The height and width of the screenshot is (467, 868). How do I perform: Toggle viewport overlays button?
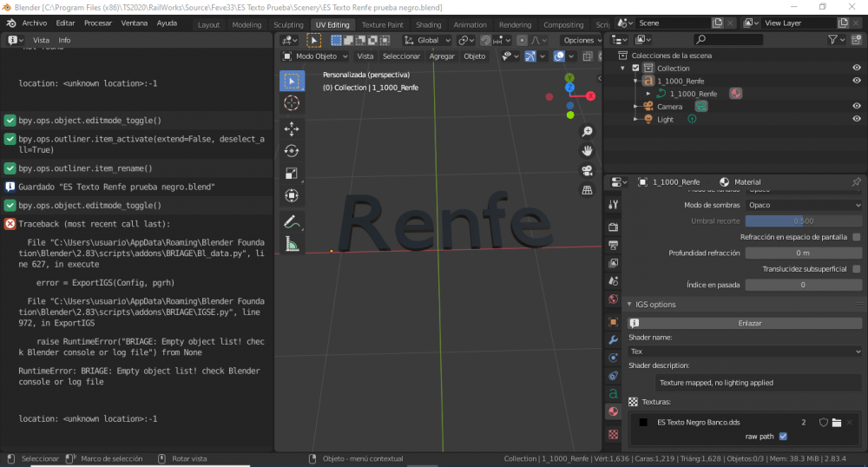pyautogui.click(x=559, y=56)
